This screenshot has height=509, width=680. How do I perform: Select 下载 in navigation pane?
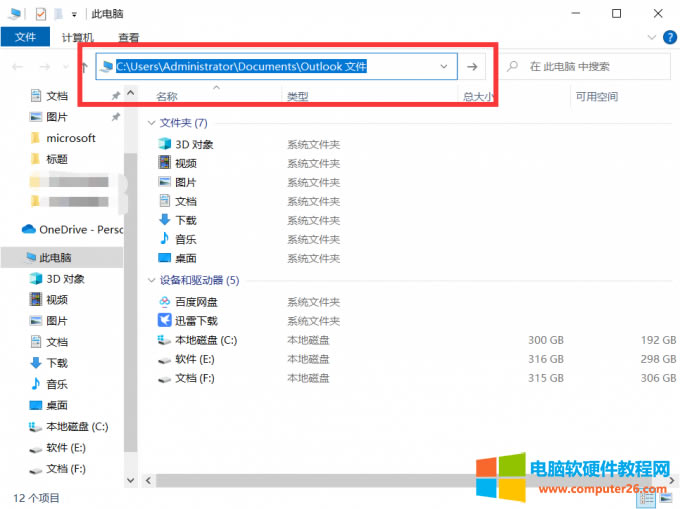click(x=57, y=363)
